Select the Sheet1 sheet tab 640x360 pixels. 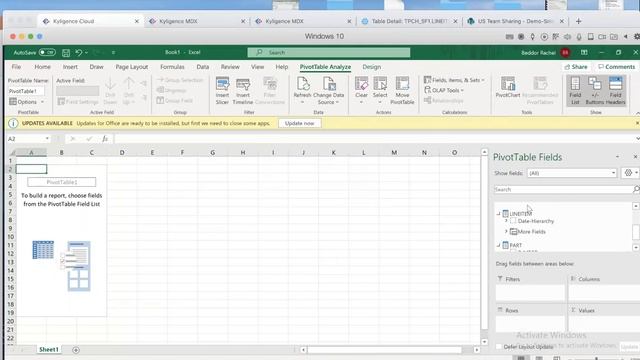49,349
